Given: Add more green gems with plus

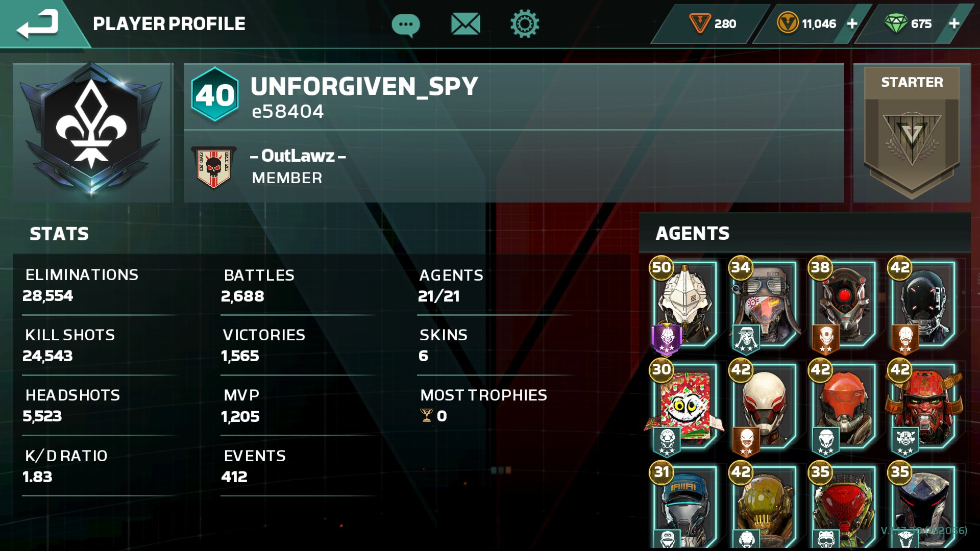Looking at the screenshot, I should [954, 23].
